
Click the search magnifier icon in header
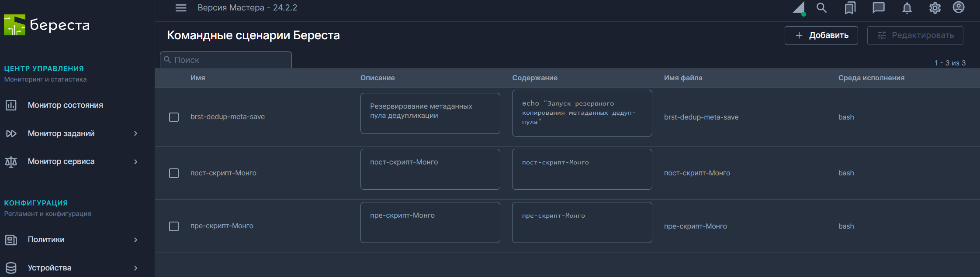pyautogui.click(x=821, y=8)
